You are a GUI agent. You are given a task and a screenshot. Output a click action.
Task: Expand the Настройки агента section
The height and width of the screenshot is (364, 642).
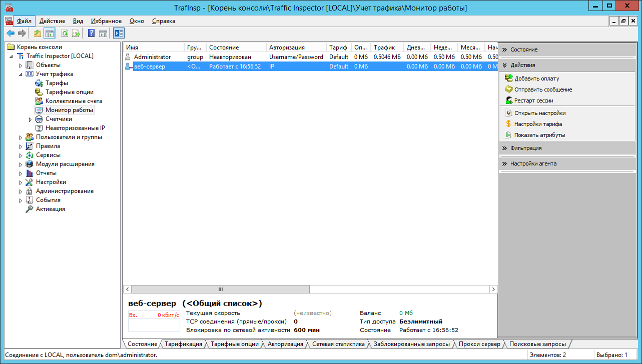567,163
